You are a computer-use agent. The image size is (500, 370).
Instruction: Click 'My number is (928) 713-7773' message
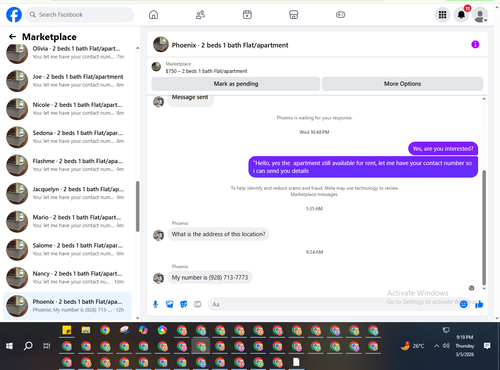[210, 277]
